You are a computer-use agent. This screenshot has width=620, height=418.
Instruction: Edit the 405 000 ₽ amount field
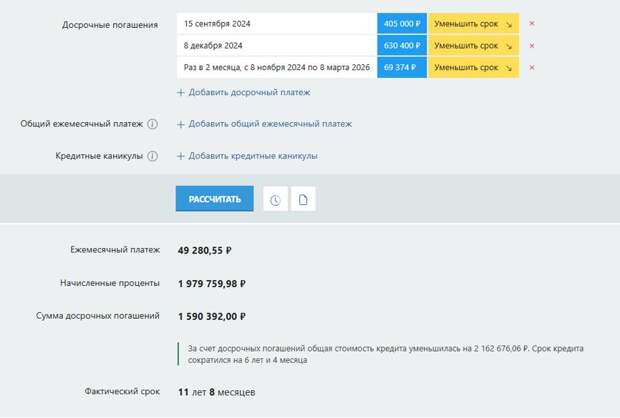pyautogui.click(x=402, y=24)
